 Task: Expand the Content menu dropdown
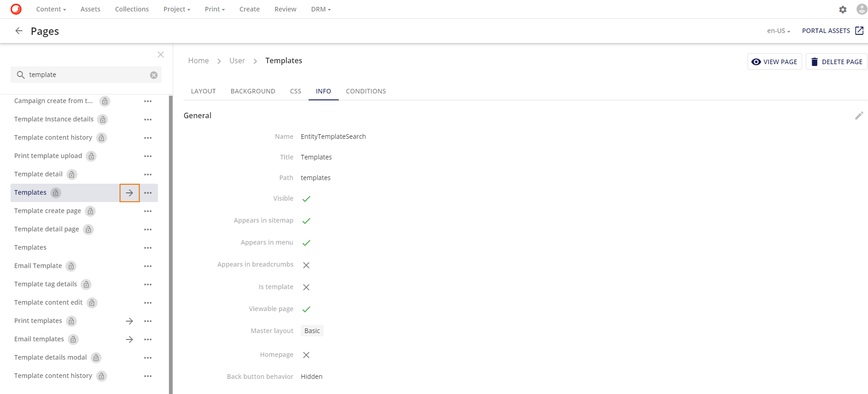(51, 9)
